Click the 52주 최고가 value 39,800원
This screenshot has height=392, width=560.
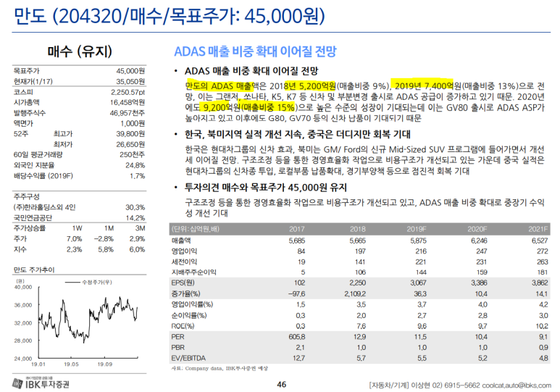pos(130,133)
